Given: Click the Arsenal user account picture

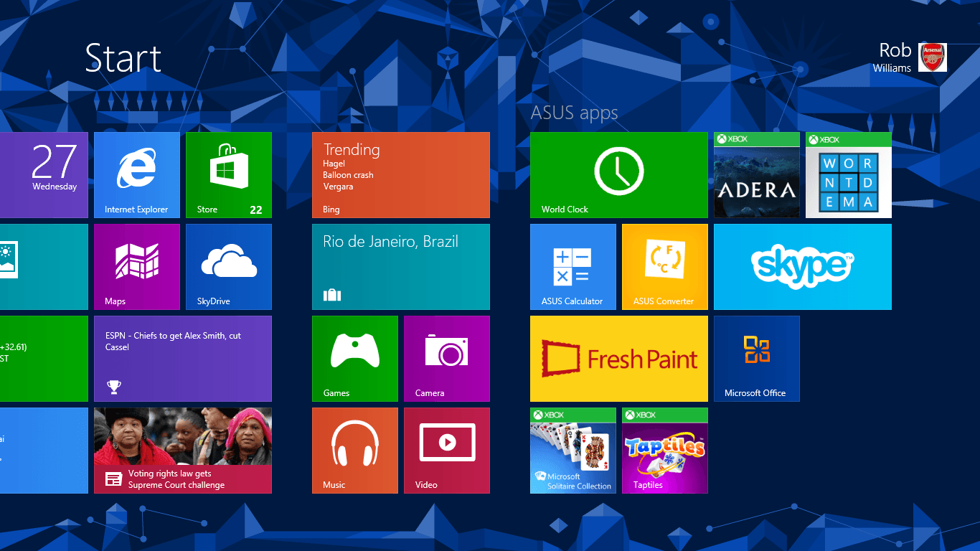Looking at the screenshot, I should pyautogui.click(x=933, y=57).
